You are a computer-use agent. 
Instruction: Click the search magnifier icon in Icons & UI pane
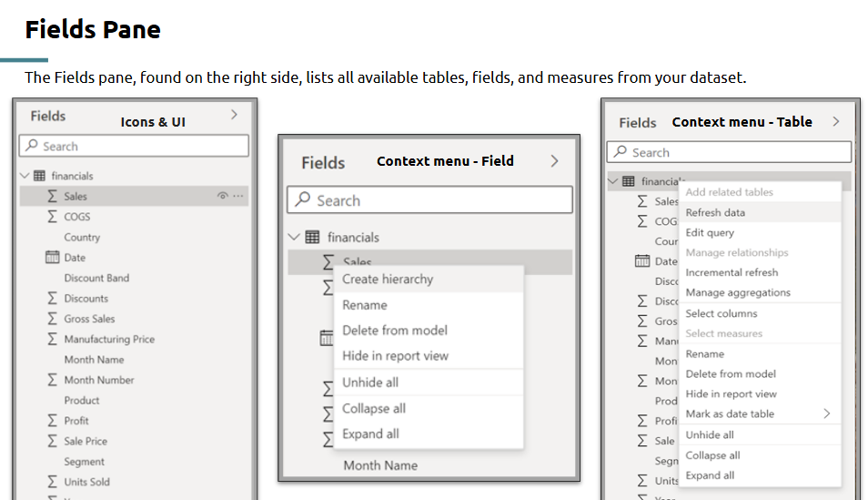coord(32,145)
